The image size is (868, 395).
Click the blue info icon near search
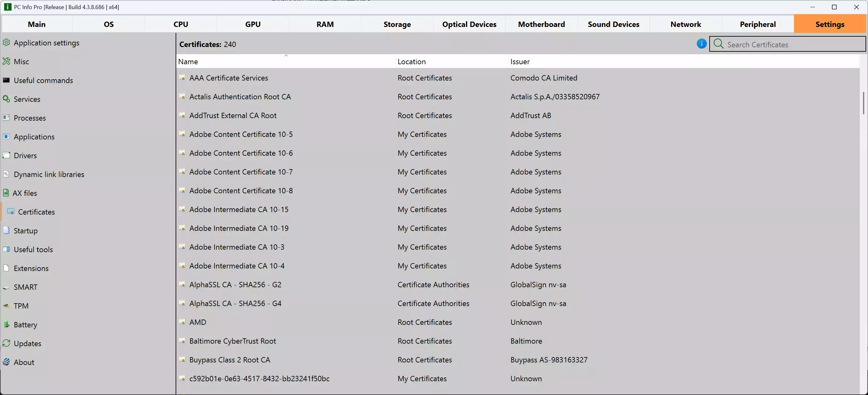701,44
